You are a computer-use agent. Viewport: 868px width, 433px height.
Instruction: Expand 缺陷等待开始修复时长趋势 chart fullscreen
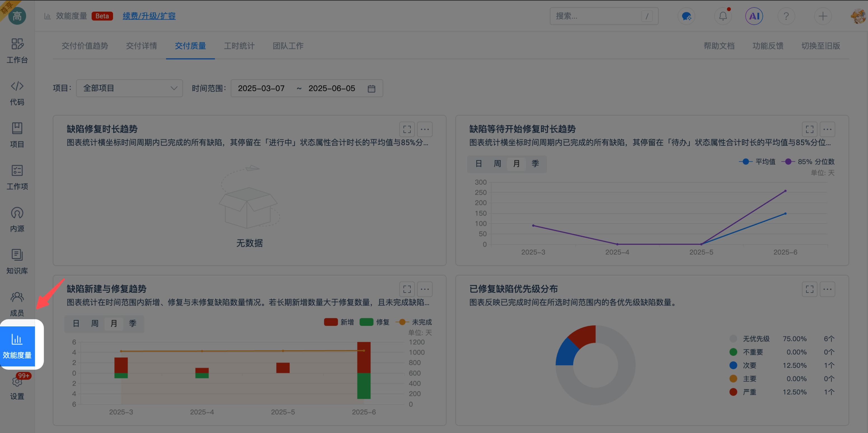[x=810, y=129]
